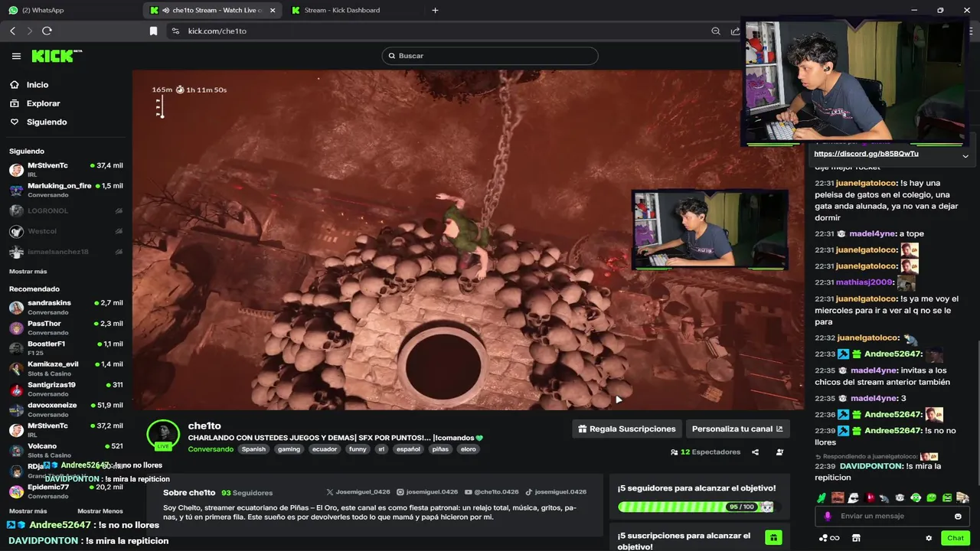Bookmark this page with the bookmark icon
980x551 pixels.
click(x=153, y=31)
